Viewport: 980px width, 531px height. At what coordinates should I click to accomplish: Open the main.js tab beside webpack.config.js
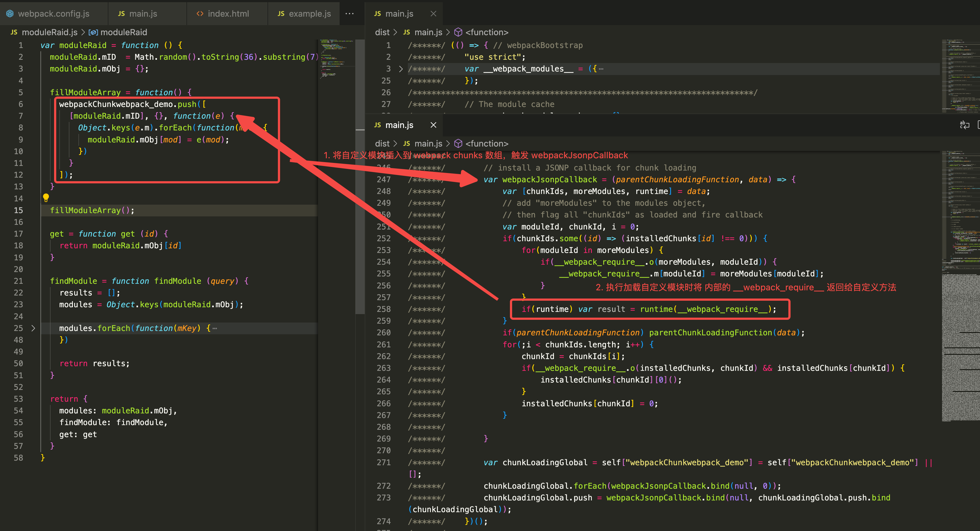147,14
